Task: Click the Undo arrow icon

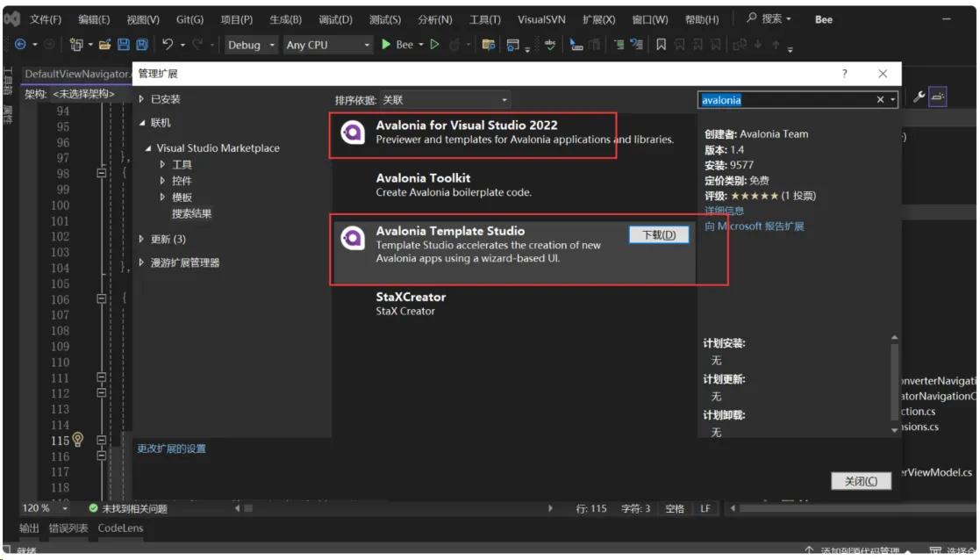Action: [168, 44]
